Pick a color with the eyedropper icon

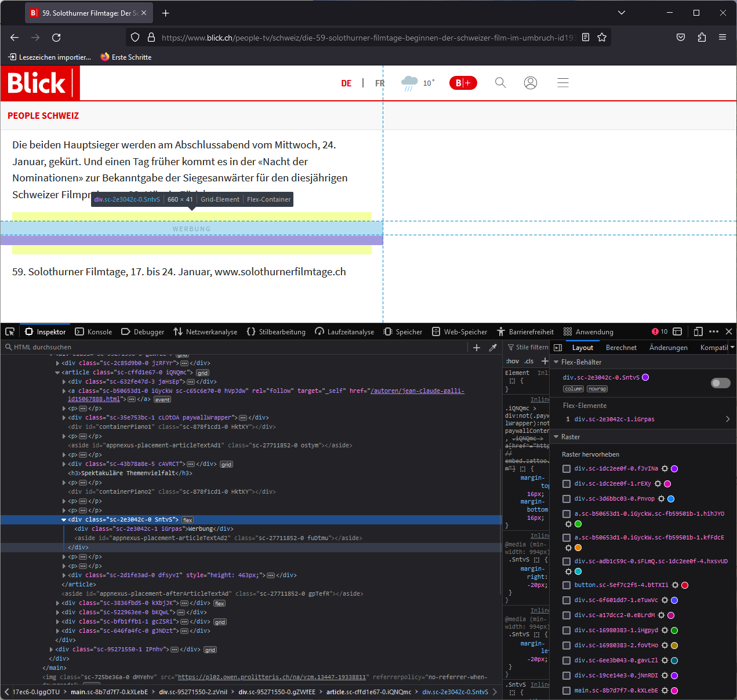(x=493, y=347)
